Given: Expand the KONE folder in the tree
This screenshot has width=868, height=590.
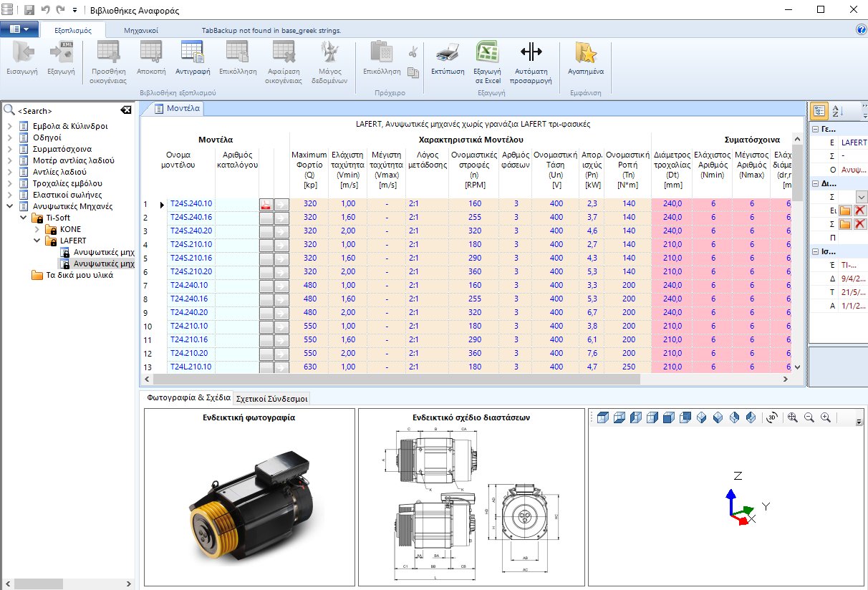Looking at the screenshot, I should point(37,229).
